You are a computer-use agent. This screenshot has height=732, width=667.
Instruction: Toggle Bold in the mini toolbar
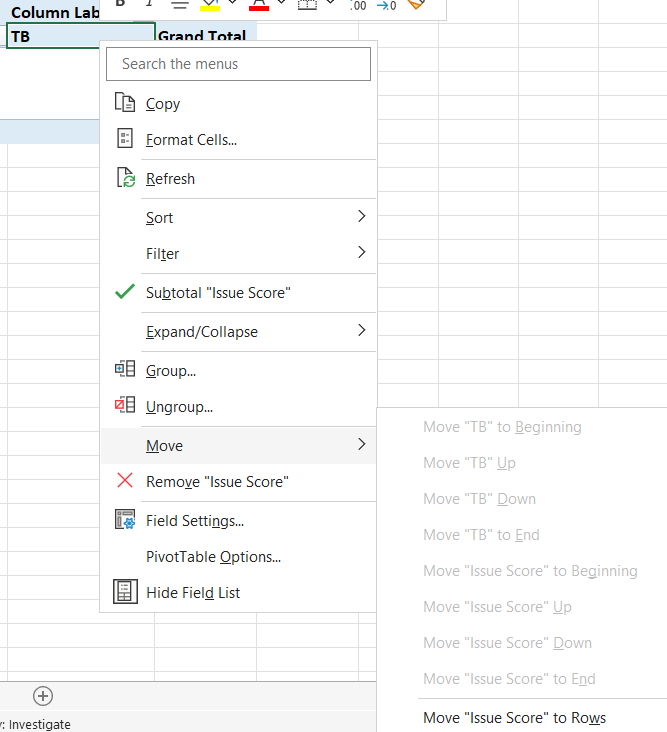pyautogui.click(x=120, y=4)
